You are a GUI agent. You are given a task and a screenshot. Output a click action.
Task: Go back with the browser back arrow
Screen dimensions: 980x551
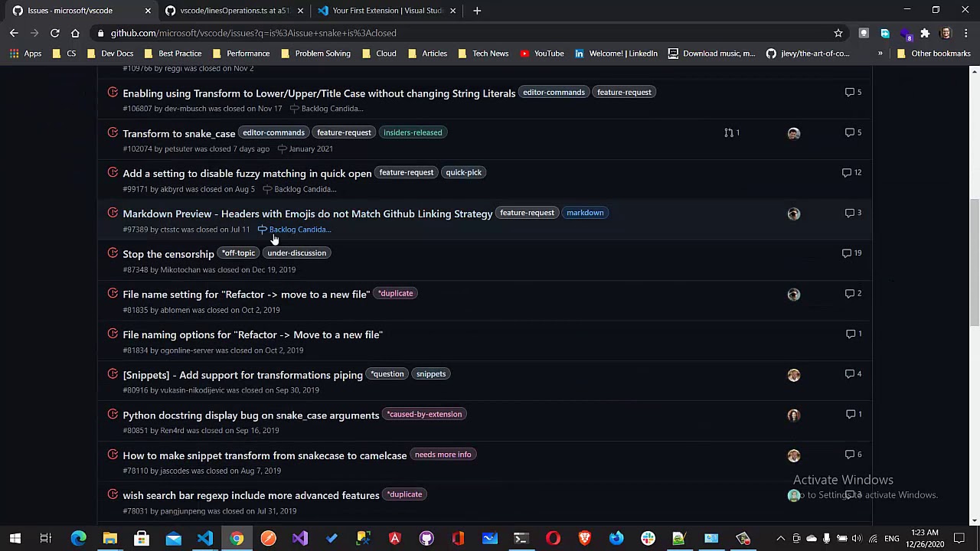(x=14, y=33)
